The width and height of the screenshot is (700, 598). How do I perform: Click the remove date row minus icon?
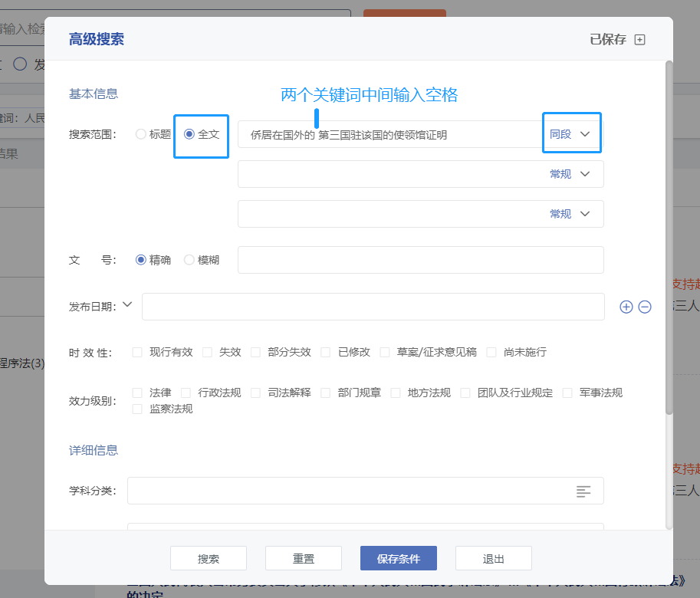pyautogui.click(x=645, y=307)
